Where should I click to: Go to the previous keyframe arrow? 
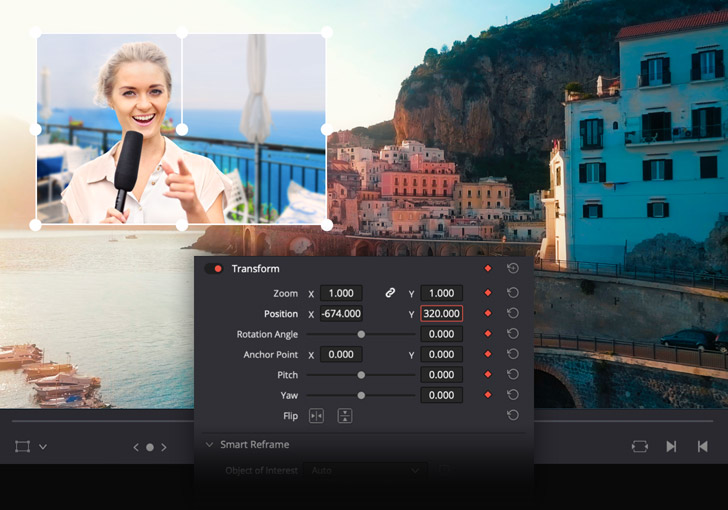click(136, 447)
